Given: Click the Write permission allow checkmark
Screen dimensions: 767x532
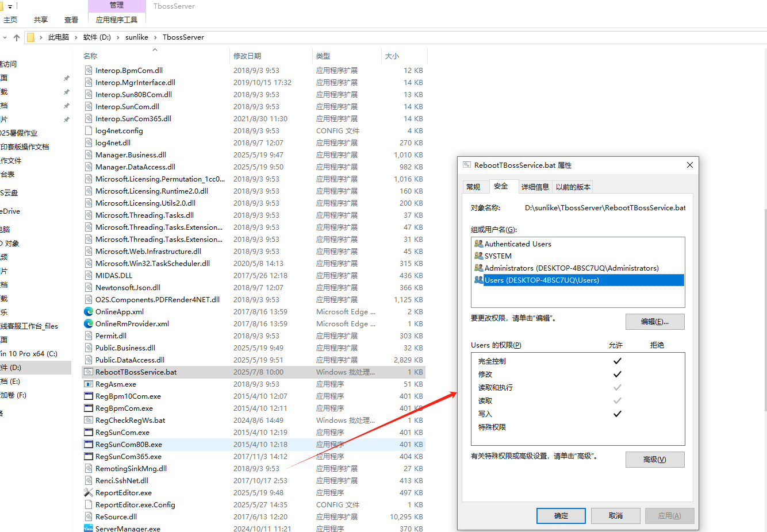Looking at the screenshot, I should [x=617, y=414].
